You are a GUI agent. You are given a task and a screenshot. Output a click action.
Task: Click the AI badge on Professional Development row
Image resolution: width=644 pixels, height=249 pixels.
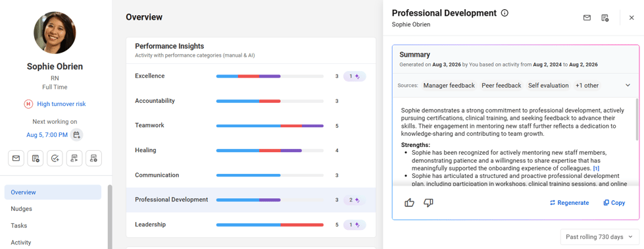355,200
